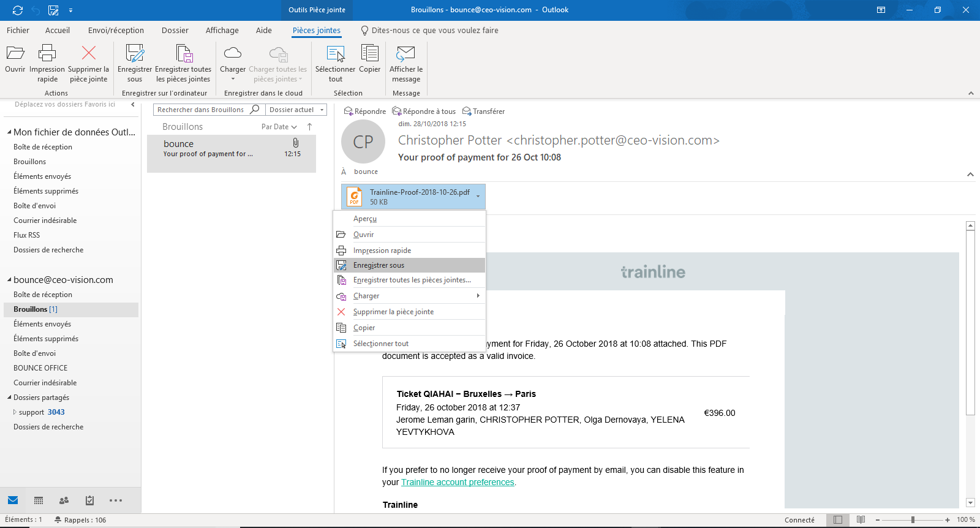Viewport: 980px width, 528px height.
Task: Click Supprimer la pièce jointe red X in ribbon
Action: (89, 53)
